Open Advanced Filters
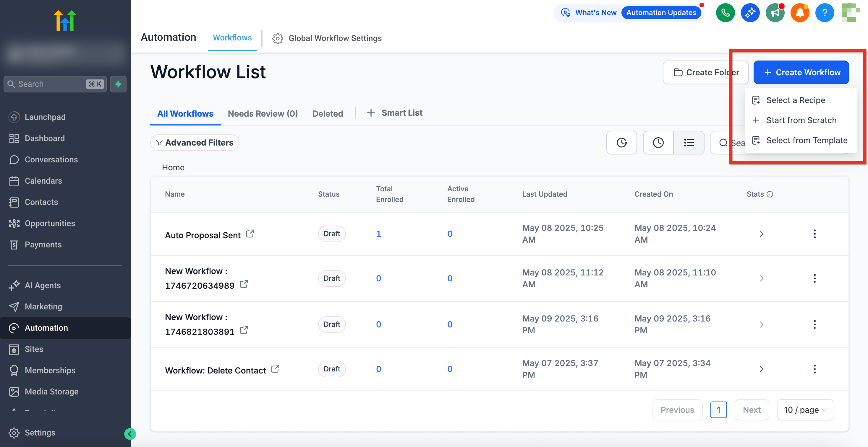This screenshot has width=868, height=447. (195, 143)
